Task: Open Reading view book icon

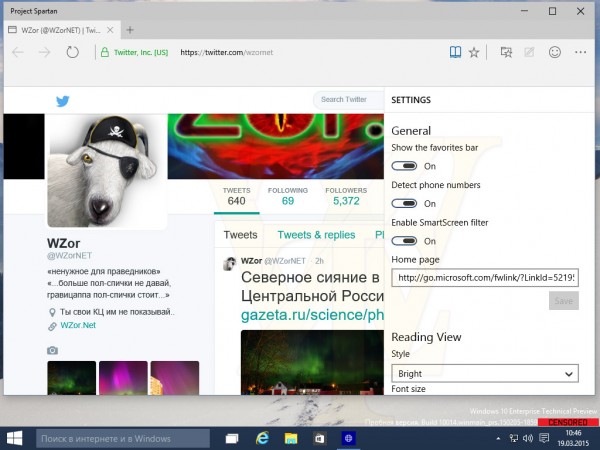Action: pyautogui.click(x=455, y=52)
